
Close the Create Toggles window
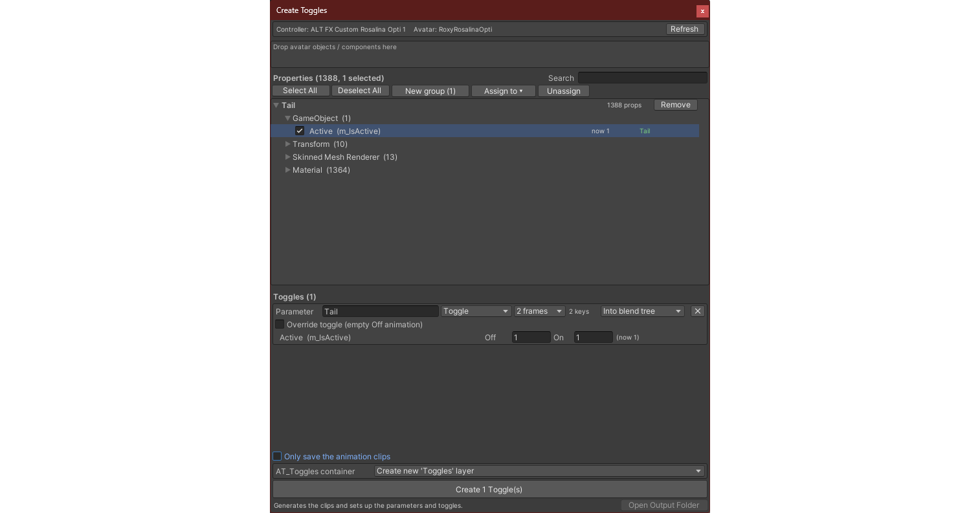702,11
